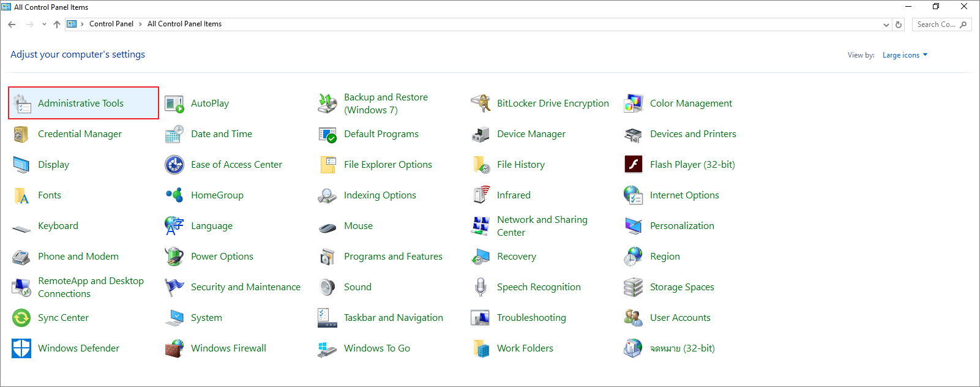This screenshot has width=980, height=387.
Task: Focus the Search Control Panel box
Action: [x=941, y=24]
